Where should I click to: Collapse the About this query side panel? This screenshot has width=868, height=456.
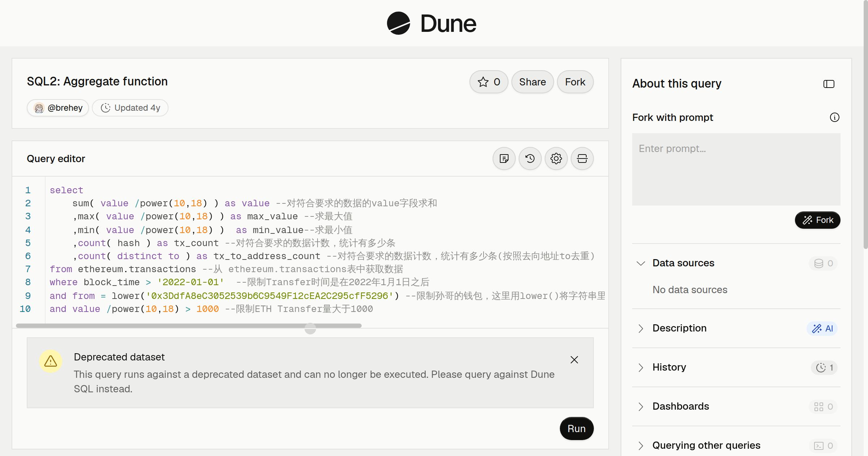tap(829, 84)
